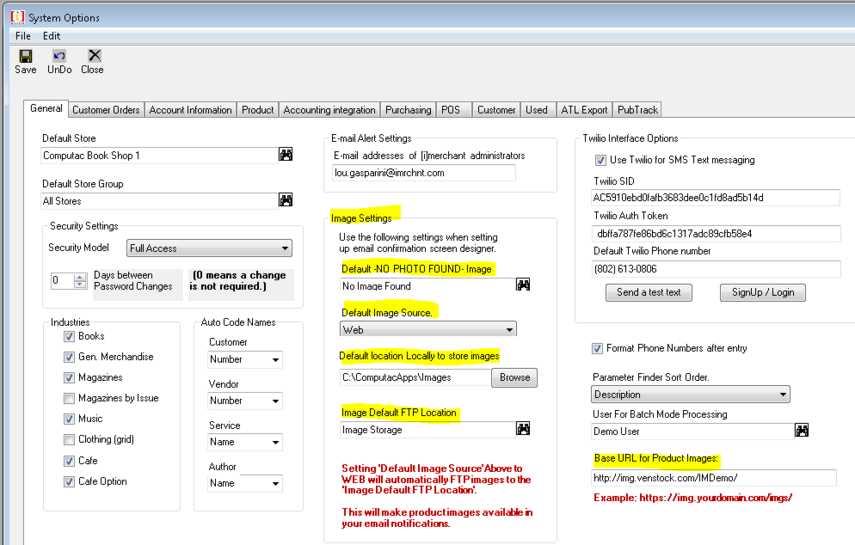This screenshot has height=545, width=855.
Task: Click Browse button for local images
Action: [514, 378]
